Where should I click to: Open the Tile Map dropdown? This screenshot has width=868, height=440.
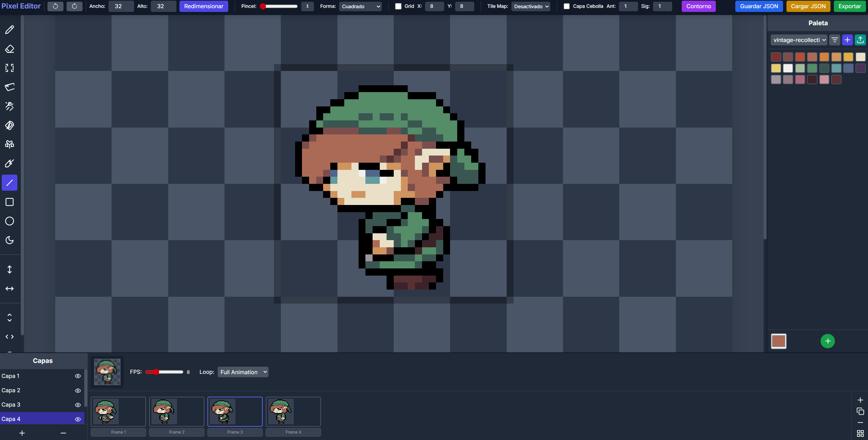point(531,6)
